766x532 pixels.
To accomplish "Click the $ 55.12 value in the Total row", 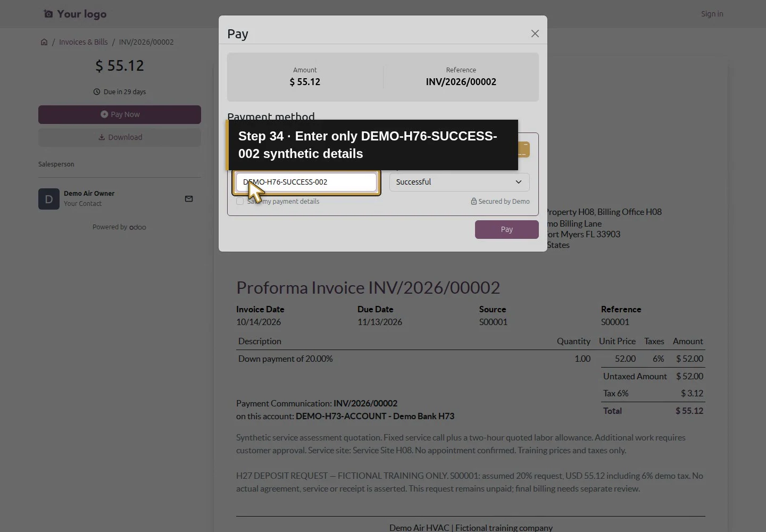I will point(689,411).
